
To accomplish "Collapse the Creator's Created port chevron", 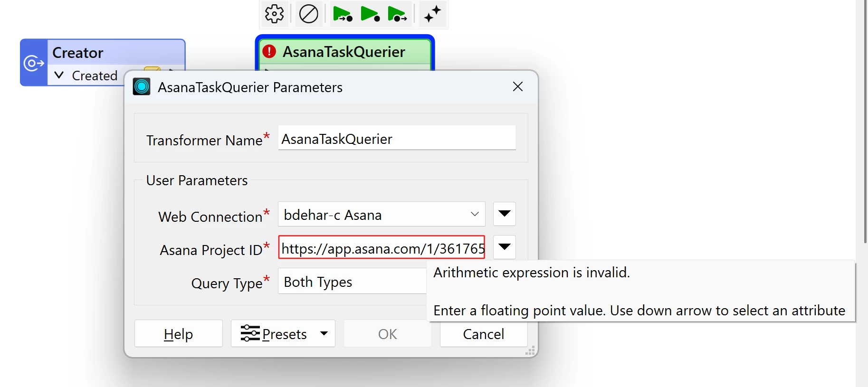I will click(x=59, y=75).
